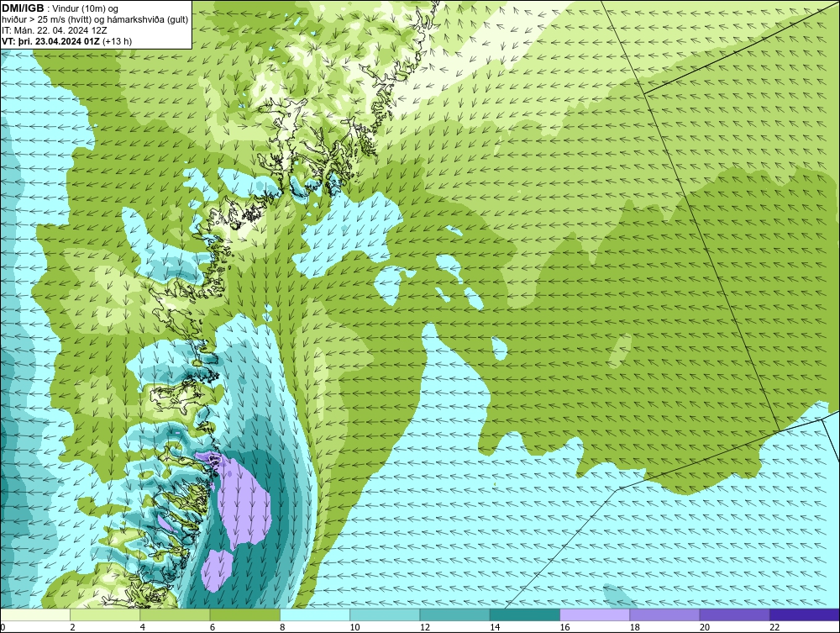The height and width of the screenshot is (633, 840).
Task: Click the scale label 2
Action: coord(72,627)
